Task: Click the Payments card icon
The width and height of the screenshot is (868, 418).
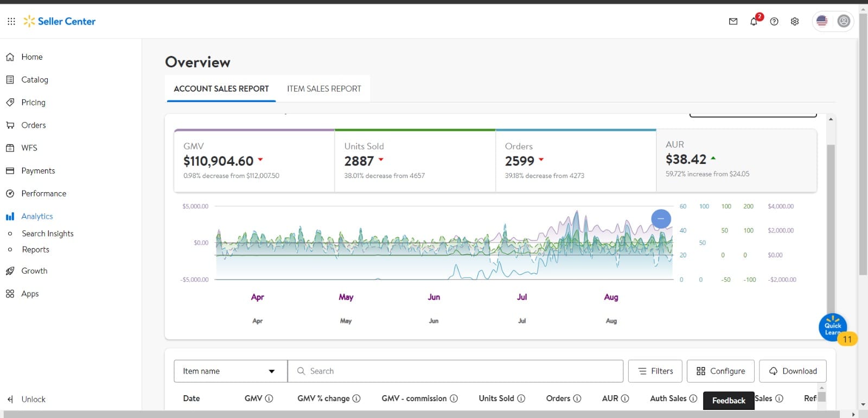Action: pos(10,171)
